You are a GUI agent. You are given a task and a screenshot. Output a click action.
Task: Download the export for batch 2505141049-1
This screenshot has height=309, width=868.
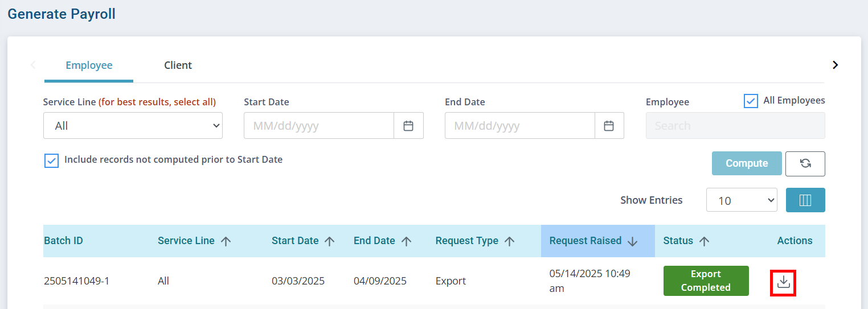(x=783, y=282)
